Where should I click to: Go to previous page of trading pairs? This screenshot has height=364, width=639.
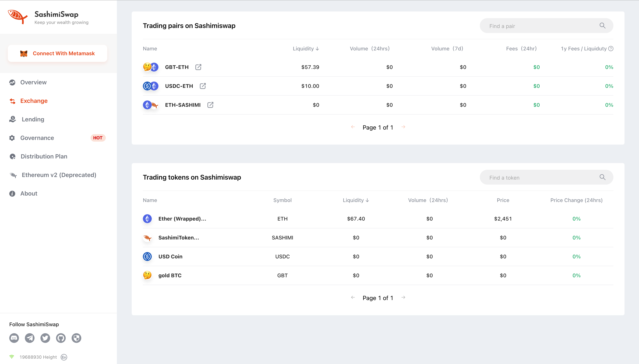click(x=353, y=127)
